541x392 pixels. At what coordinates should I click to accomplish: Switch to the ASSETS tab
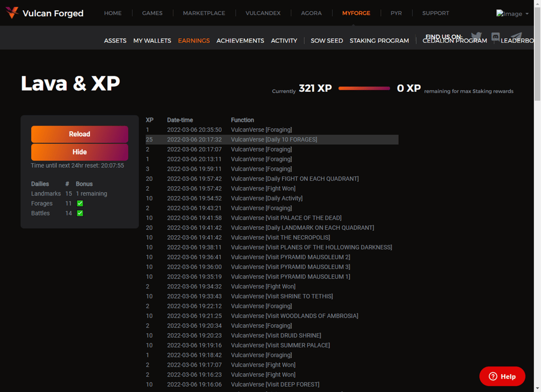pyautogui.click(x=115, y=41)
